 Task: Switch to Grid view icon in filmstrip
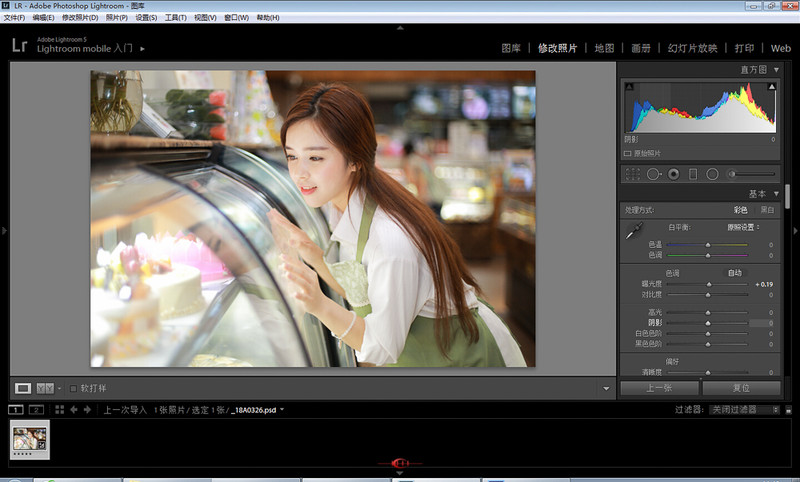point(60,410)
